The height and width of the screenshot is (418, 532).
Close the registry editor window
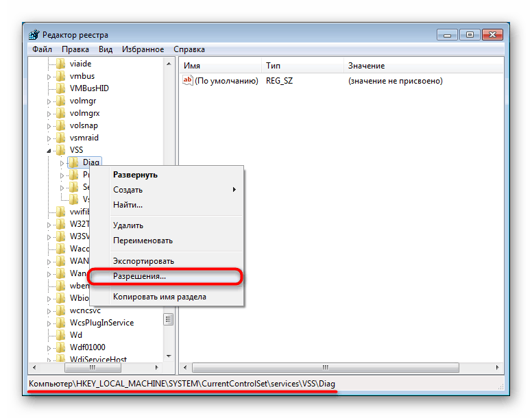pyautogui.click(x=492, y=34)
